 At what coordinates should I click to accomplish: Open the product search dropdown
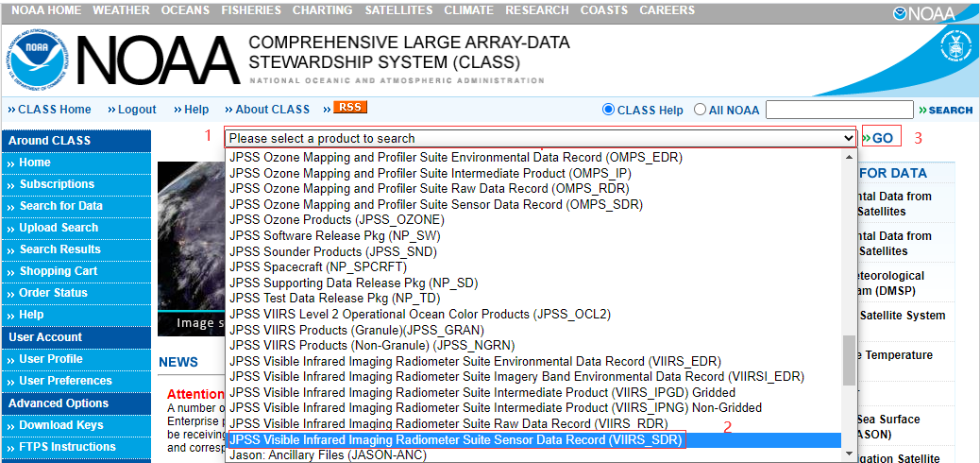[540, 138]
